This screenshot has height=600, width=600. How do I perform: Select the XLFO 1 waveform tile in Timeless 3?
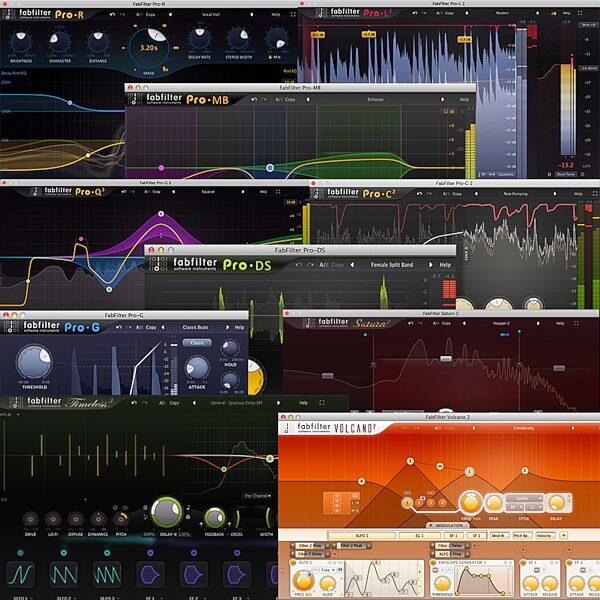click(20, 574)
